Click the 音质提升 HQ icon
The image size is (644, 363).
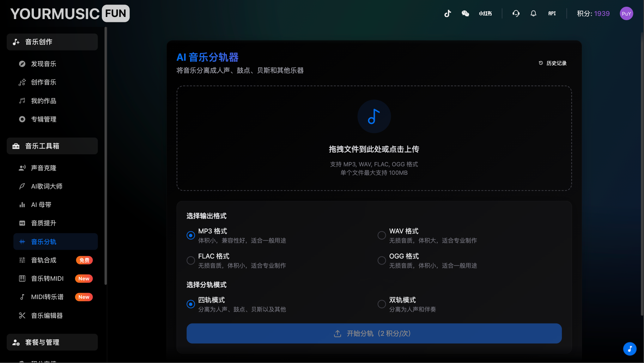point(22,223)
